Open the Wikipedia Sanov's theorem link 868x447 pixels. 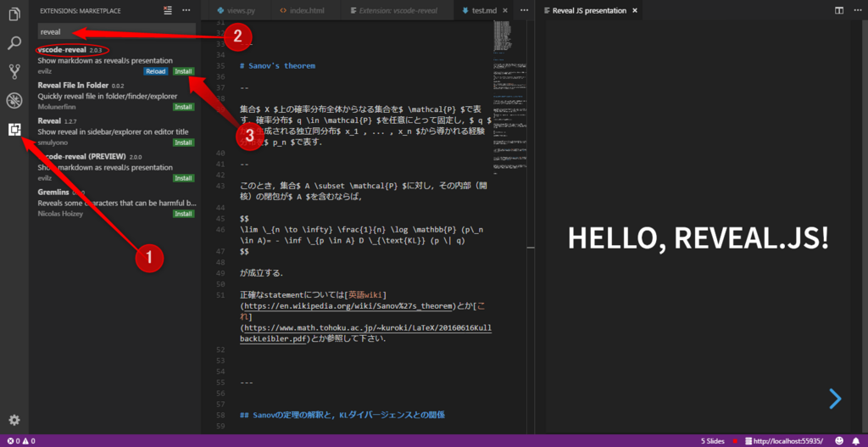coord(348,305)
